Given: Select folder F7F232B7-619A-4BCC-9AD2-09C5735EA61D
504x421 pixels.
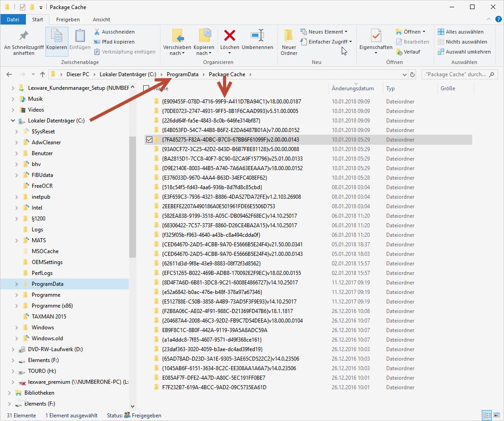Looking at the screenshot, I should (214, 387).
